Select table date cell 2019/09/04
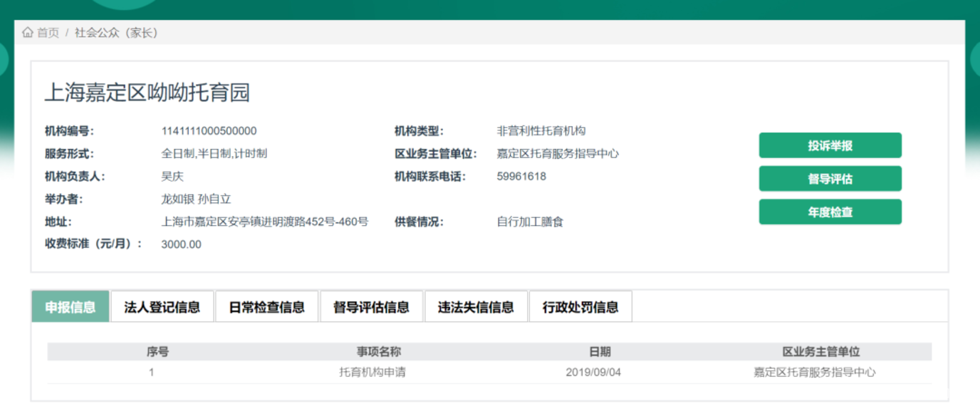980x414 pixels. coord(593,372)
